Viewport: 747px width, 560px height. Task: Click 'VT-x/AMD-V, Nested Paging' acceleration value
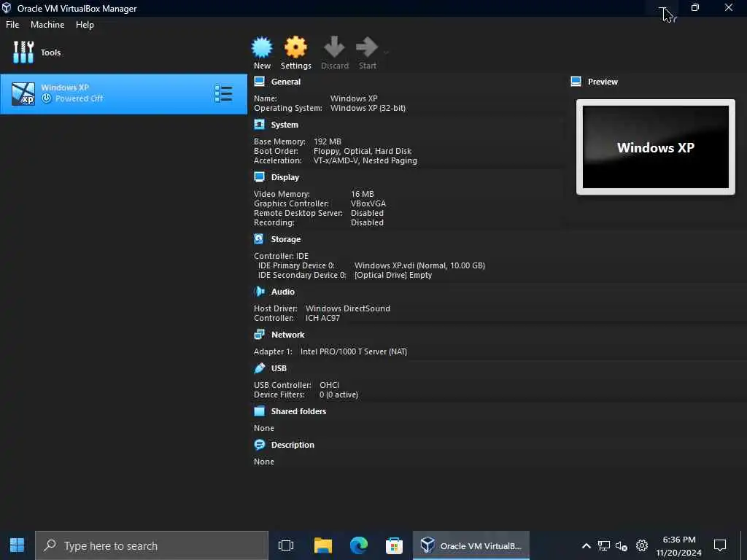[365, 160]
